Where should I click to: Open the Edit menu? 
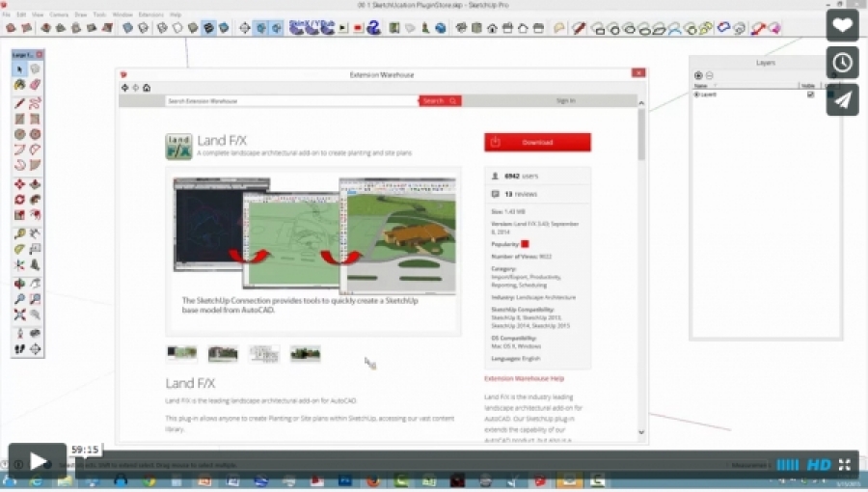pos(21,14)
